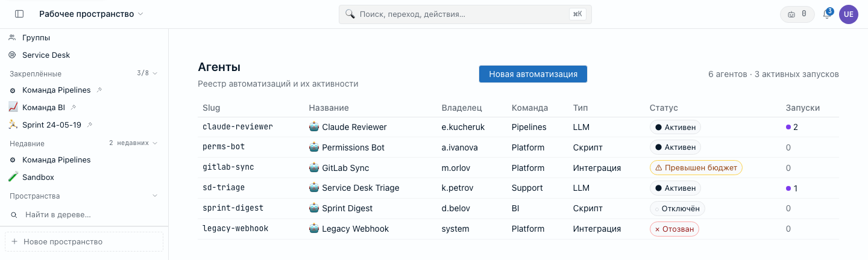Open the 2 runs count of claude-reviewer
The height and width of the screenshot is (260, 868).
792,128
